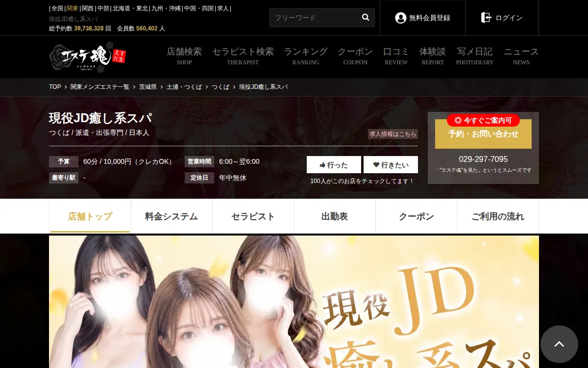Screen dimensions: 588x368
Task: Click the 60分 / 10,000円 budget text
Action: point(129,162)
